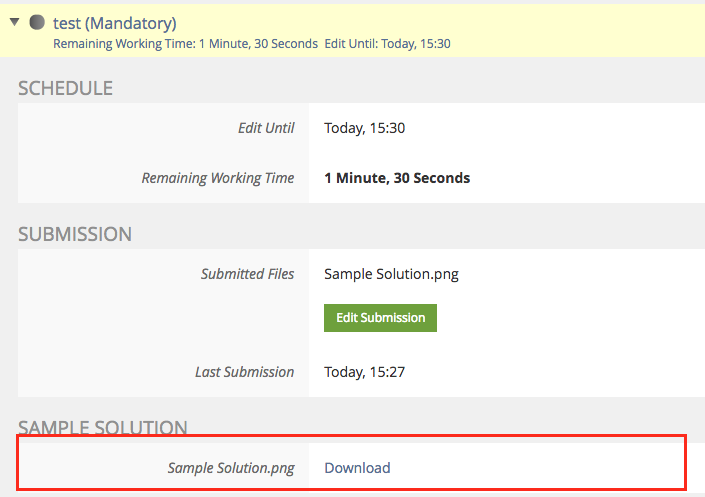Click the 'Today, 15:30' schedule value

coord(364,128)
